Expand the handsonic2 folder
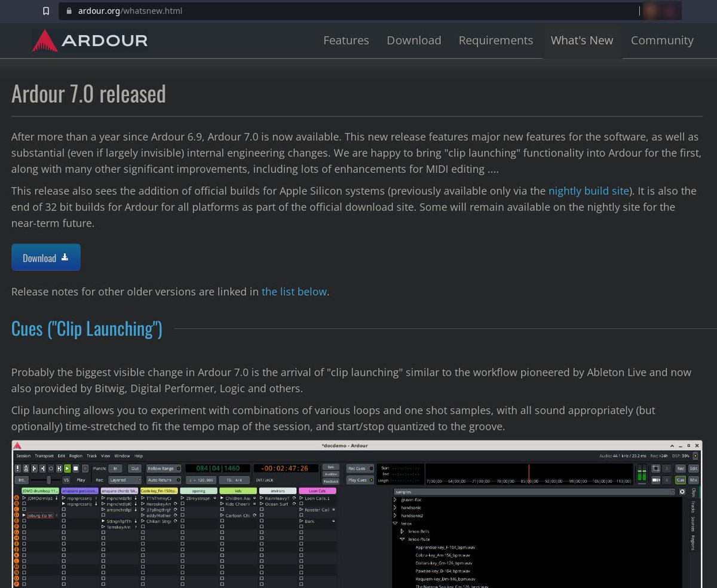Viewport: 717px width, 588px height. point(395,516)
